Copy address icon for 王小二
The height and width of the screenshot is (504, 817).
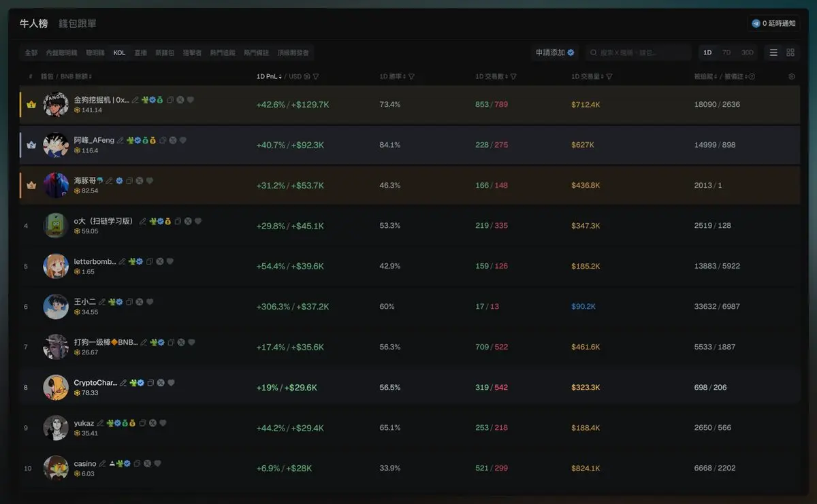[129, 302]
